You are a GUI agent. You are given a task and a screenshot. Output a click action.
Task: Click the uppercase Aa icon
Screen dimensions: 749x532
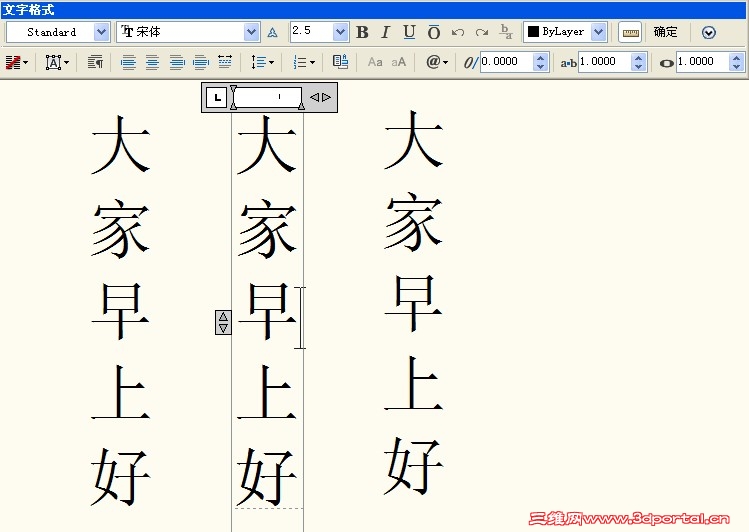[375, 62]
